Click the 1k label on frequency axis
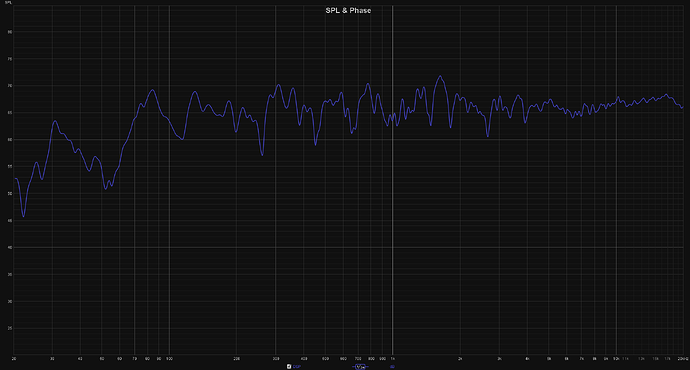Image resolution: width=690 pixels, height=370 pixels. pos(393,359)
